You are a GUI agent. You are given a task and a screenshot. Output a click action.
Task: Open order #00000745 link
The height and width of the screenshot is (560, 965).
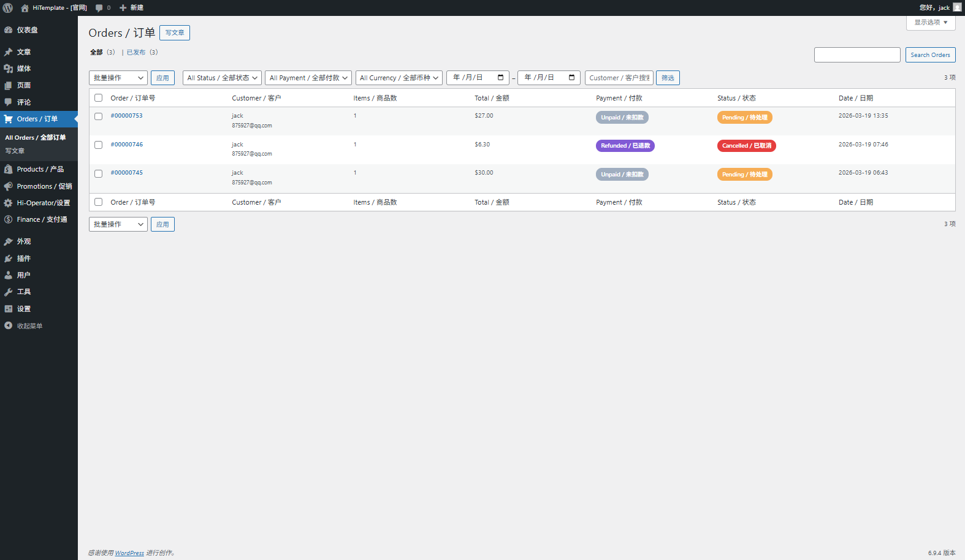(x=127, y=173)
